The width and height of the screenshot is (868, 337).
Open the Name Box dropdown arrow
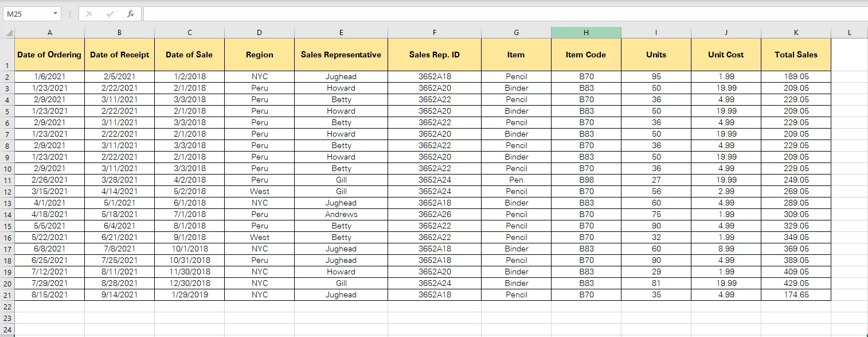coord(55,13)
